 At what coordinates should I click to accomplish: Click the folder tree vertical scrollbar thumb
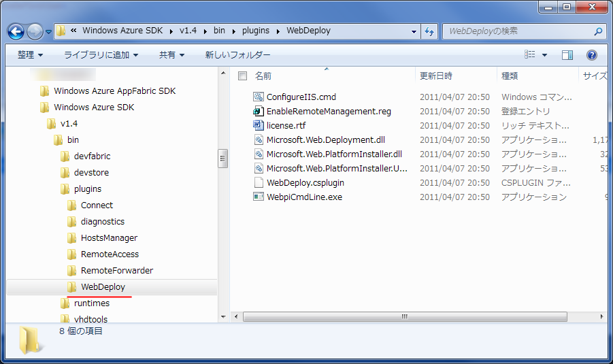[x=223, y=159]
